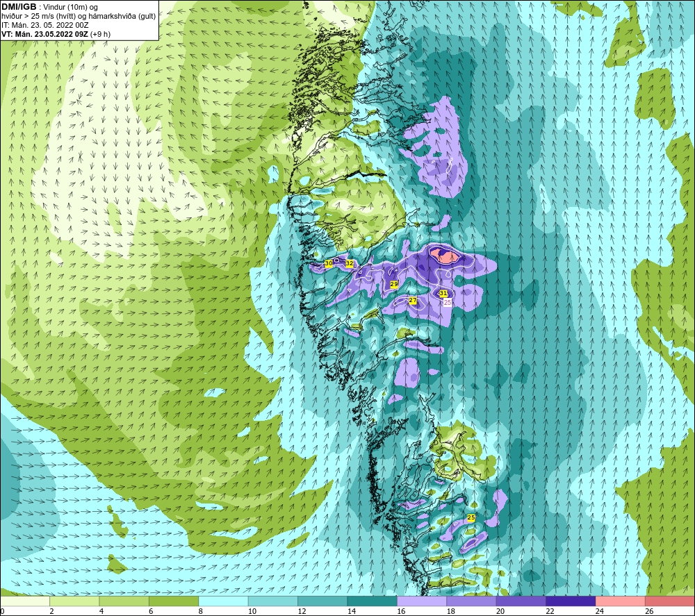
Task: Pick the 24–26 m/s pink legend swatch
Action: tap(621, 601)
